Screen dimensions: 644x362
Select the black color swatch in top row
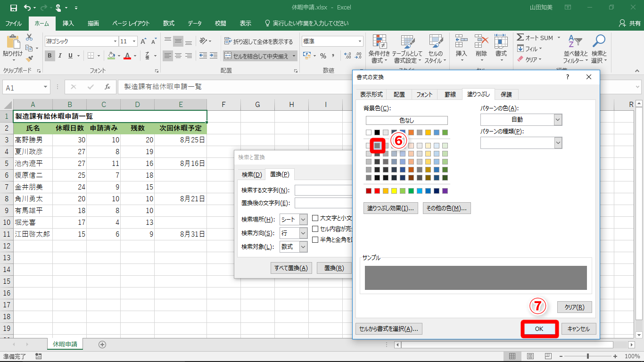tap(377, 132)
